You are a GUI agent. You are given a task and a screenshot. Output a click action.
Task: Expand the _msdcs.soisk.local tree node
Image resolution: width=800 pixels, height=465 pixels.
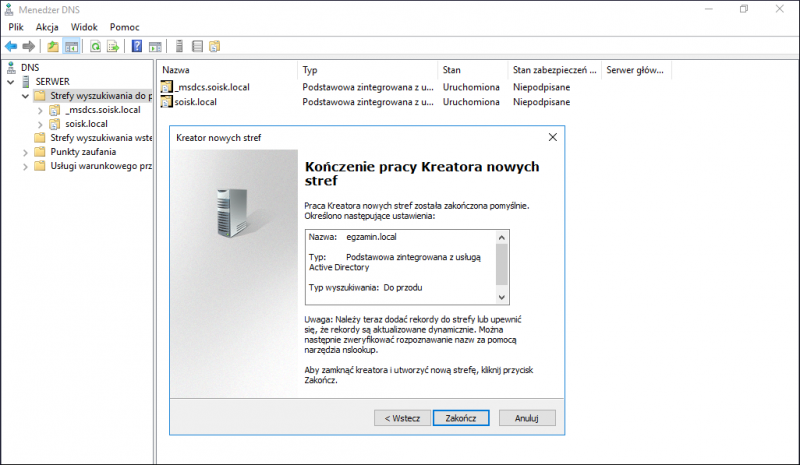(39, 110)
